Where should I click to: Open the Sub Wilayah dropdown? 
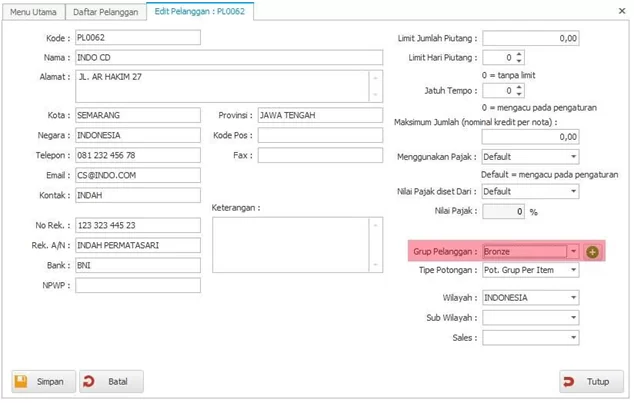tap(573, 318)
